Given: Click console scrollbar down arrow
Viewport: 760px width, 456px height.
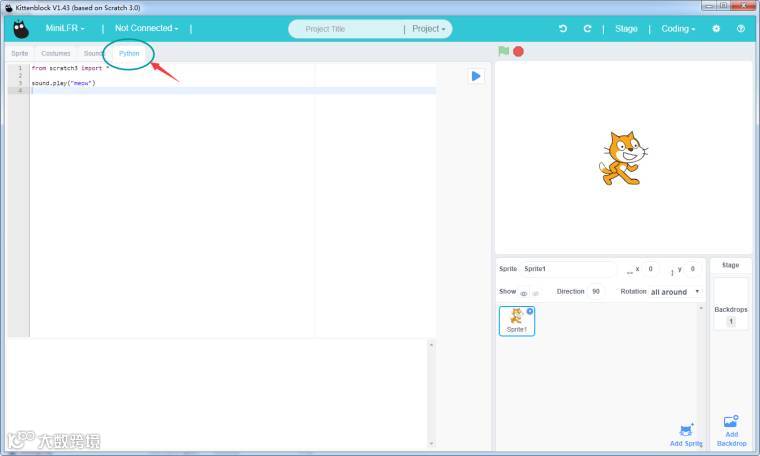Looking at the screenshot, I should point(431,443).
